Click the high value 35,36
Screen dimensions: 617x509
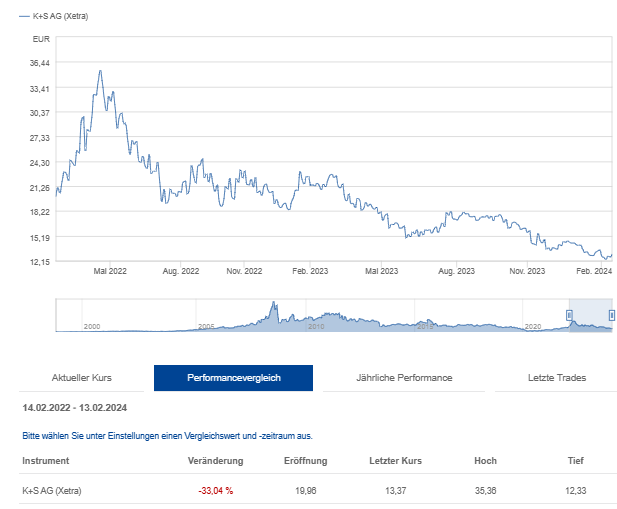click(485, 491)
